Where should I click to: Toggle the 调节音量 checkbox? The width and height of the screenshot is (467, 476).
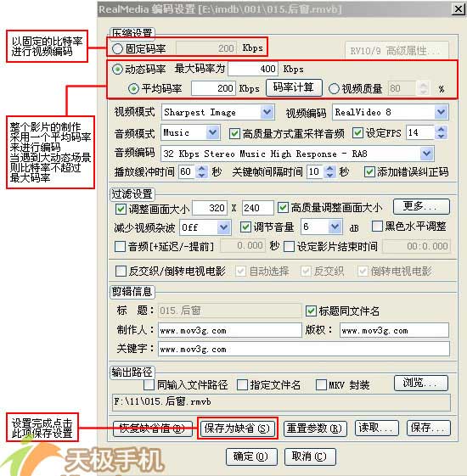click(245, 227)
